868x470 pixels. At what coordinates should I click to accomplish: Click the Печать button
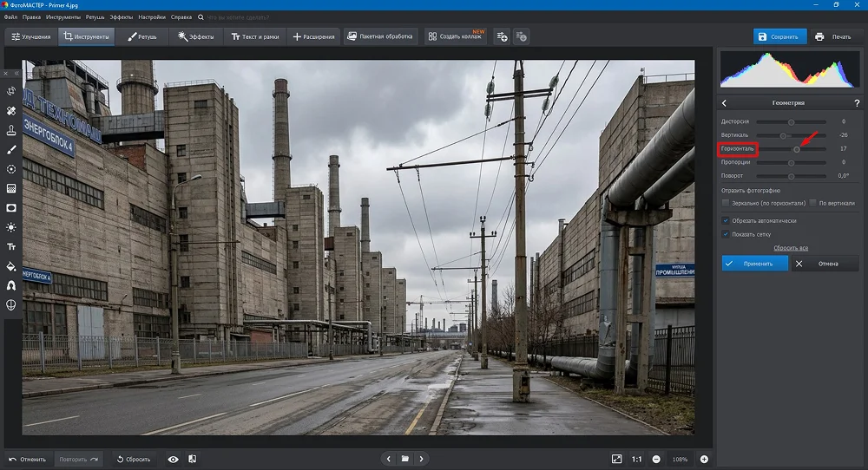coord(834,36)
